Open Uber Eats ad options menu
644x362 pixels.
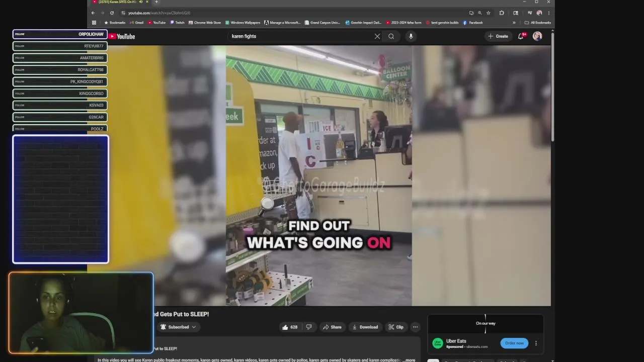click(536, 343)
